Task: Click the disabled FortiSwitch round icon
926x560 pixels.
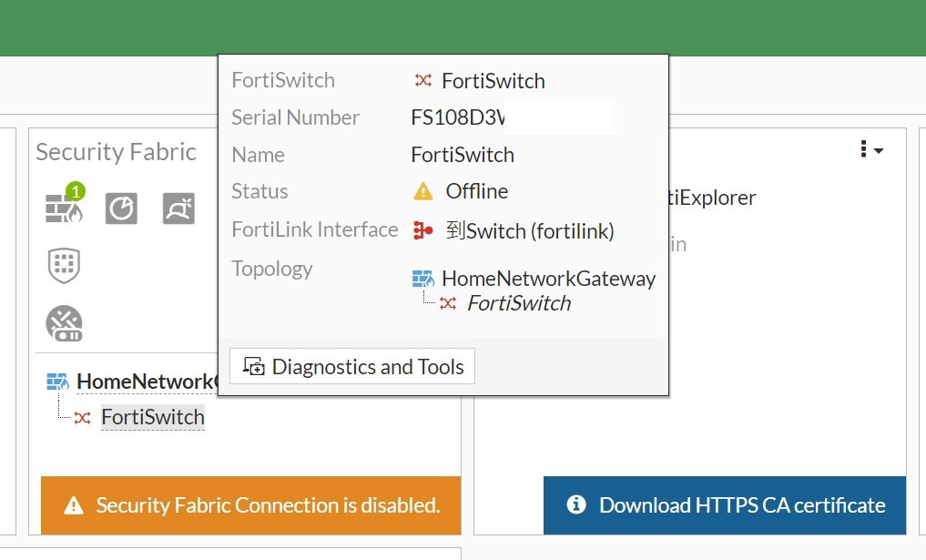Action: click(x=64, y=323)
